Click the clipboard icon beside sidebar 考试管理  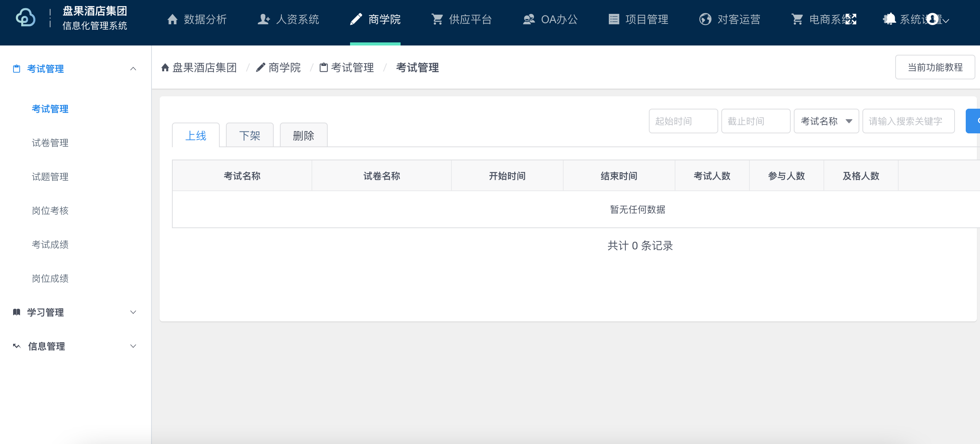[17, 69]
